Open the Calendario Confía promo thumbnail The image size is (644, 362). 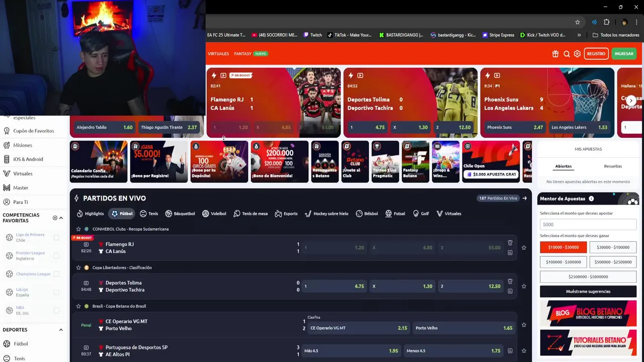pyautogui.click(x=99, y=161)
